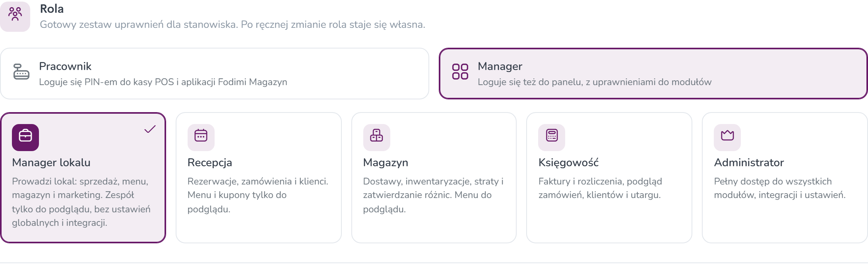
Task: Click text 'Rezerwacje, zamówienia i klienci.'
Action: (x=258, y=181)
